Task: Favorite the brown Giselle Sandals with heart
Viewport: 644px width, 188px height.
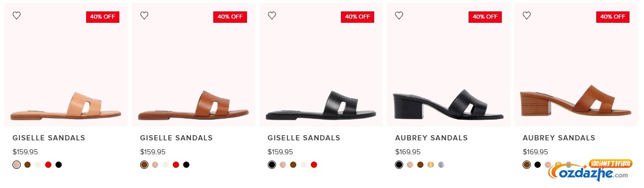Action: coord(144,16)
